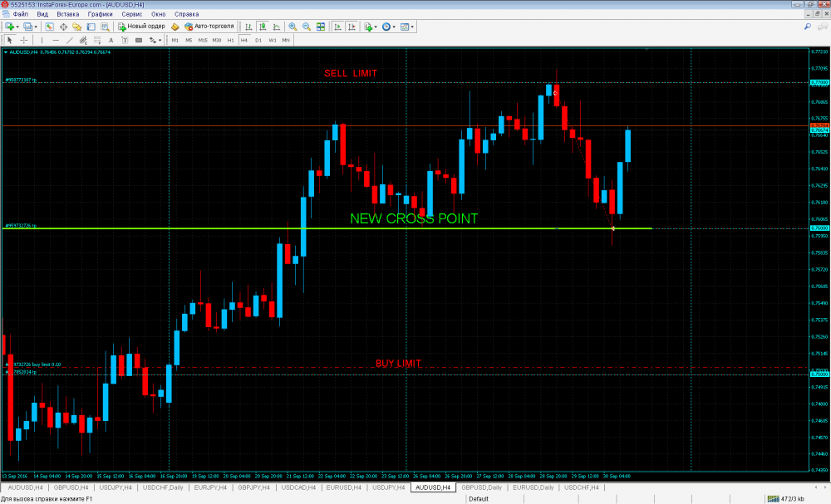Expand the Periods dropdown arrow
831x504 pixels.
[394, 27]
